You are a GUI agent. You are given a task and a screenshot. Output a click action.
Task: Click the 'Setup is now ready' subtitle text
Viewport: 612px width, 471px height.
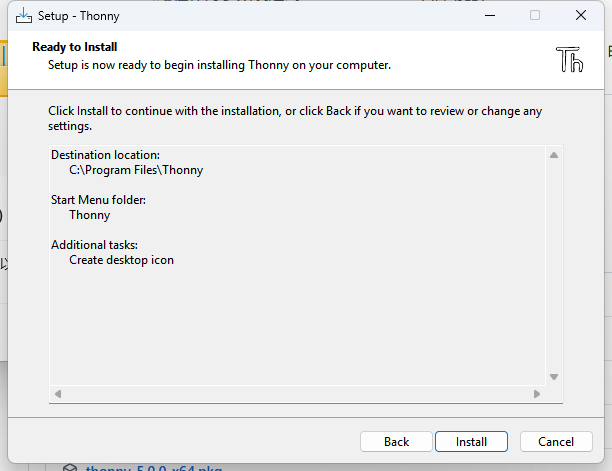tap(219, 65)
